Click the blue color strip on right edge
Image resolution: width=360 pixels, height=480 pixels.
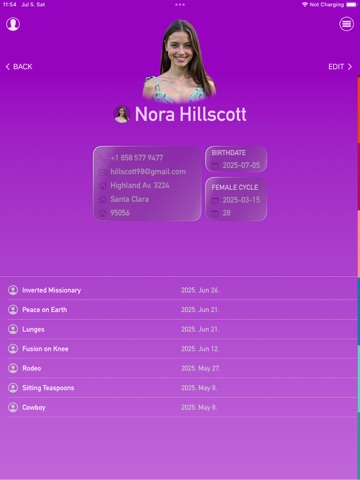point(359,312)
